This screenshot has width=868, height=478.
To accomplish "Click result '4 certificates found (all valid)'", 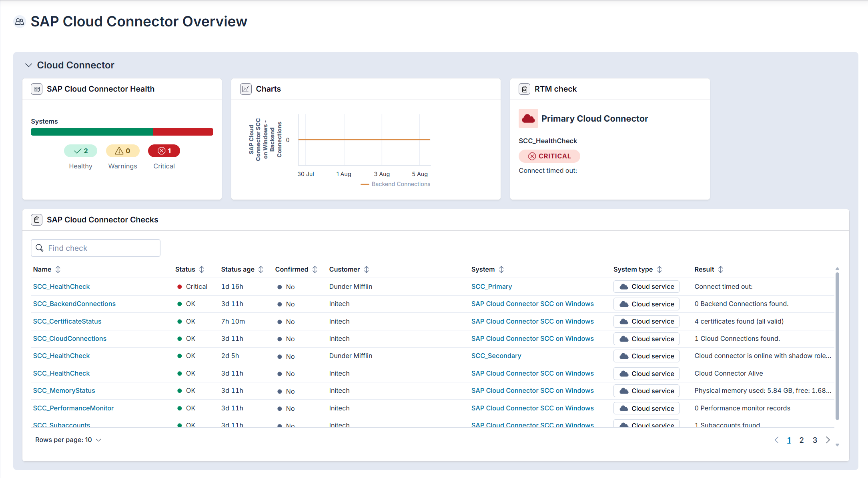I will pyautogui.click(x=739, y=321).
